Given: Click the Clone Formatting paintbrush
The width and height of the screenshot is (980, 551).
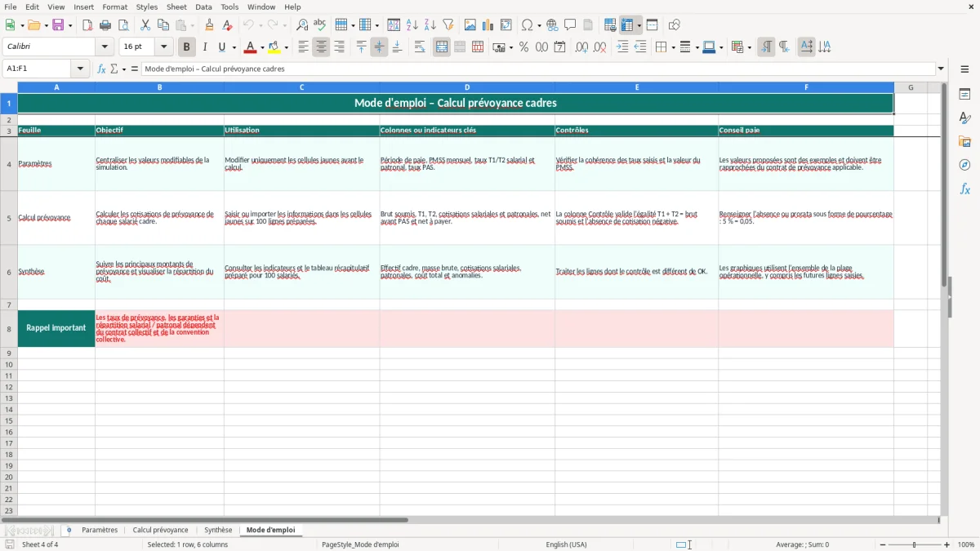Looking at the screenshot, I should pyautogui.click(x=210, y=25).
